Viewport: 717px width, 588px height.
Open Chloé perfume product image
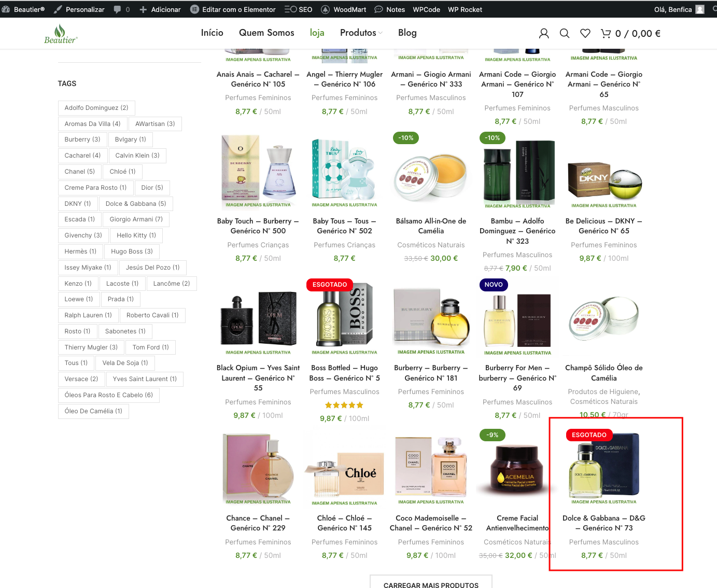pyautogui.click(x=345, y=469)
